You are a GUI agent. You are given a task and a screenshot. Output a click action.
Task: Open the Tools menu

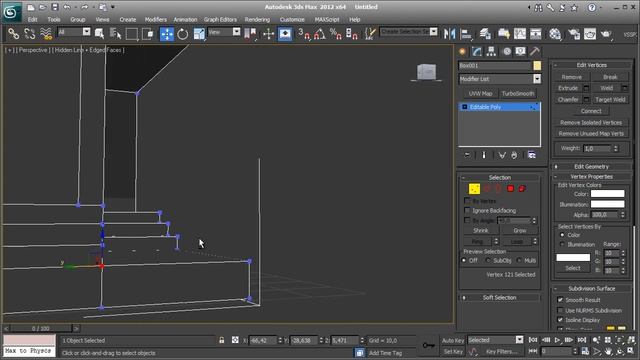click(x=53, y=20)
